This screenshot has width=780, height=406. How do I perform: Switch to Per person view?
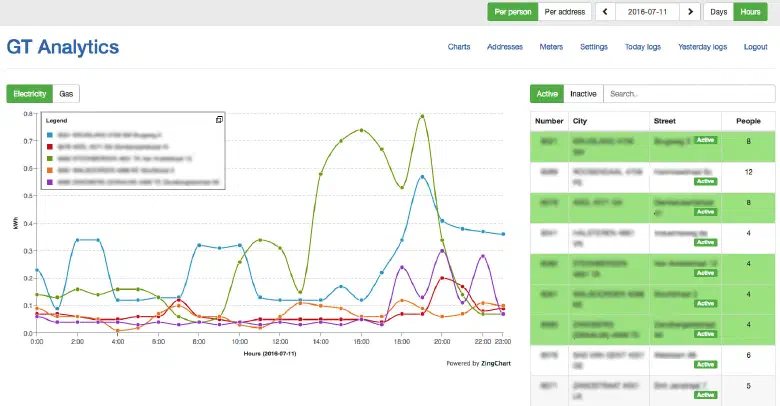(513, 12)
